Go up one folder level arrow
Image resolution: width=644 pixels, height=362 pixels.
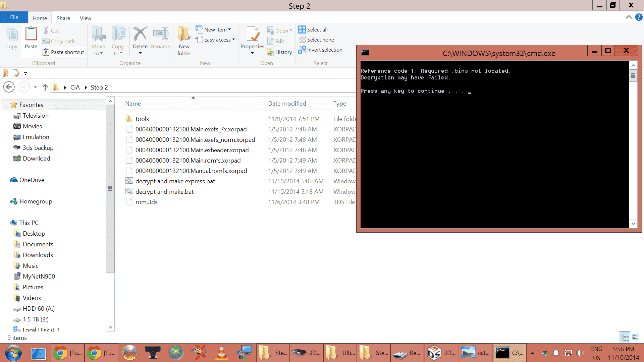click(x=45, y=87)
